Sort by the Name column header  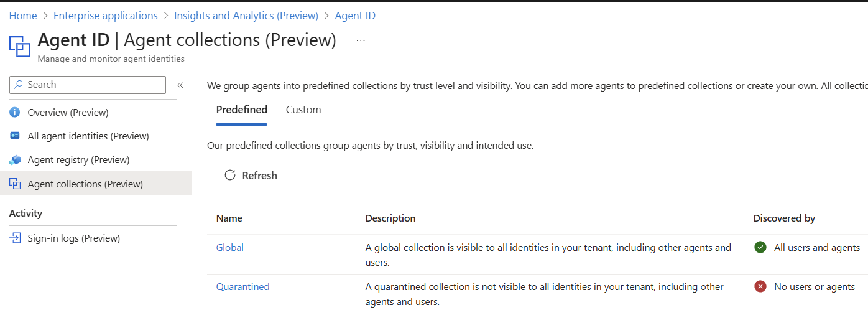coord(229,218)
